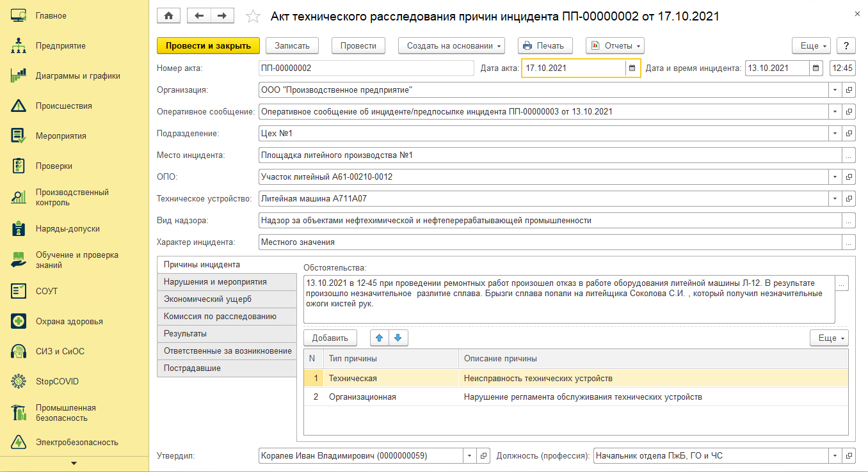Open the Должность record icon
Image resolution: width=868 pixels, height=472 pixels.
tap(849, 456)
